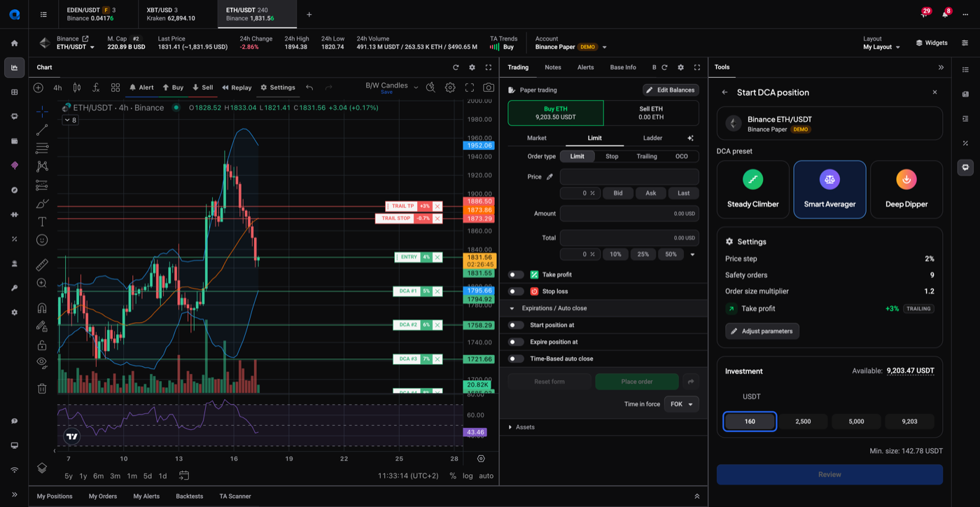Click the Sell ETH button
The image size is (980, 507).
tap(651, 113)
